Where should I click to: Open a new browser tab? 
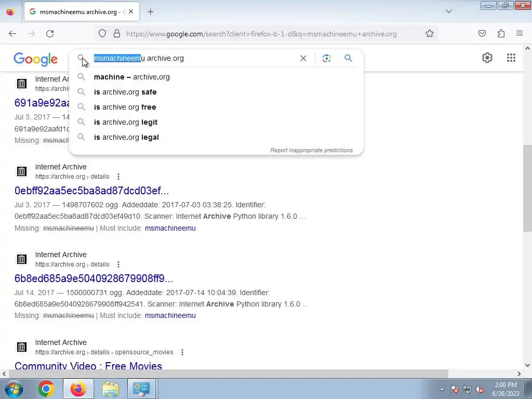pyautogui.click(x=150, y=12)
